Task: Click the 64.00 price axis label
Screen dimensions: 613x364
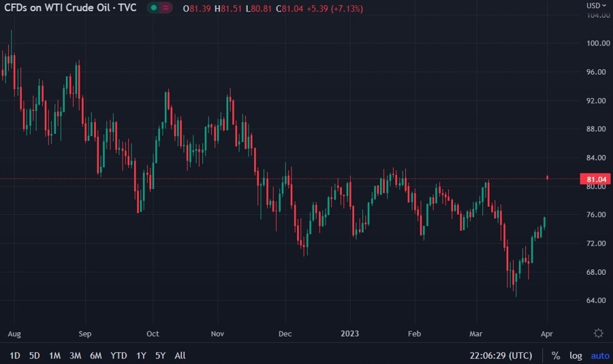Action: coord(596,300)
